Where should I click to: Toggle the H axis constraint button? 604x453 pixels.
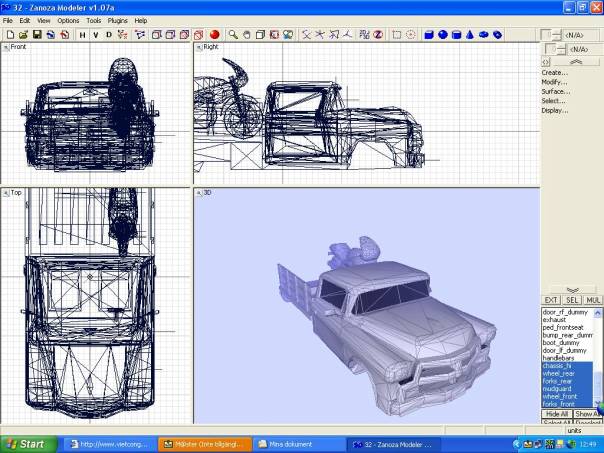[82, 34]
